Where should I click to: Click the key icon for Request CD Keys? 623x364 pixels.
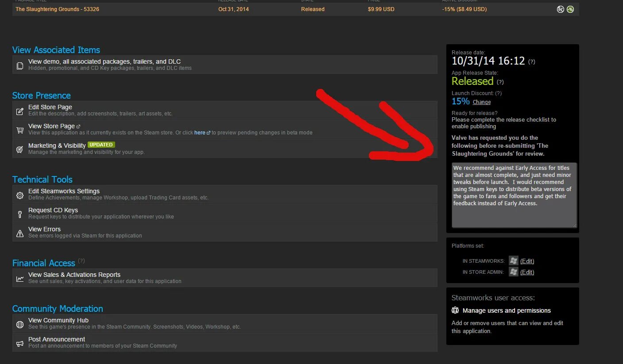[20, 214]
